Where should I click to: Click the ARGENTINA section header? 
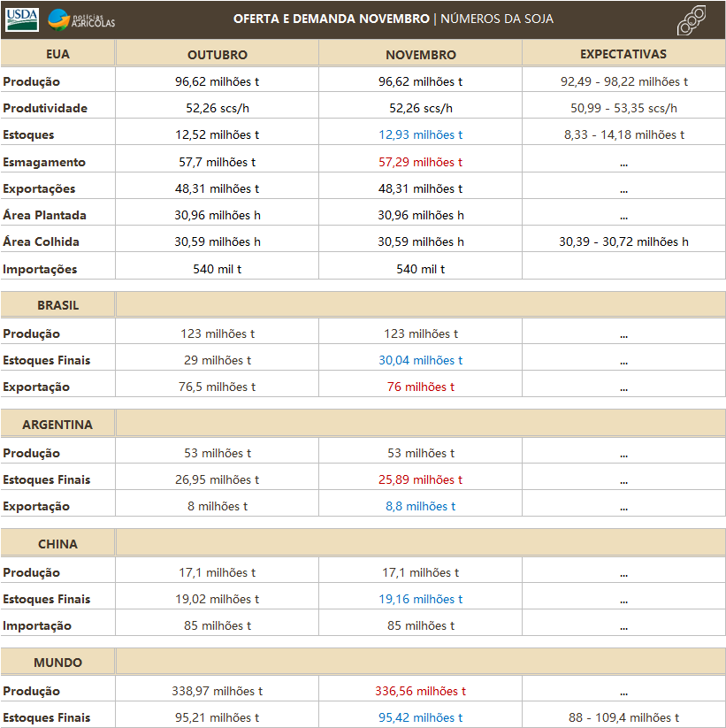[57, 425]
